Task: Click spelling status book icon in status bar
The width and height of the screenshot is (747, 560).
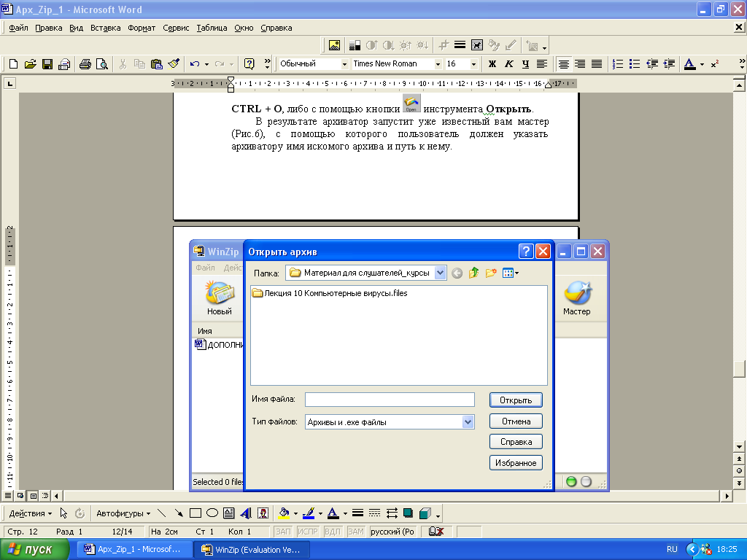Action: 436,532
